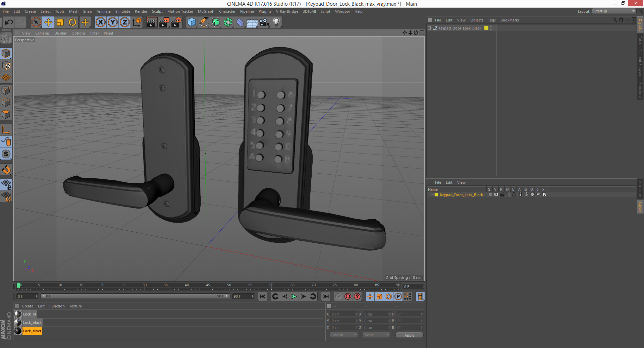Open the Objects side tab

click(x=640, y=25)
